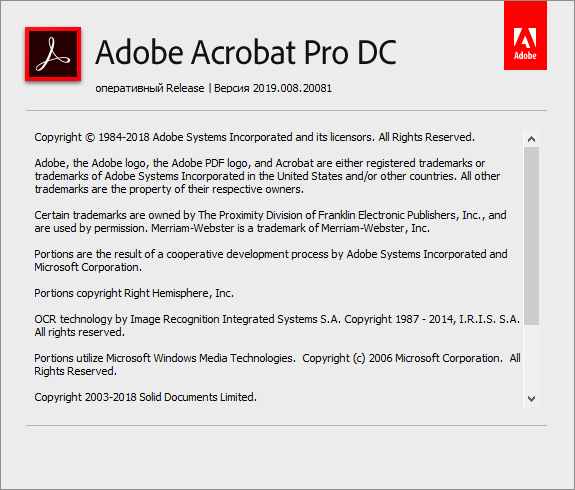The height and width of the screenshot is (490, 575).
Task: Click the Copyright 2003-2018 Solid Documents line
Action: pos(145,397)
